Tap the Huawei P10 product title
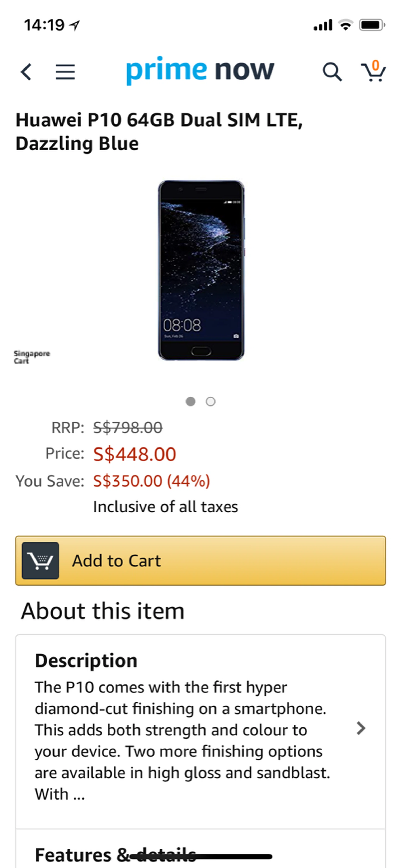Viewport: 401px width, 868px height. [x=159, y=131]
